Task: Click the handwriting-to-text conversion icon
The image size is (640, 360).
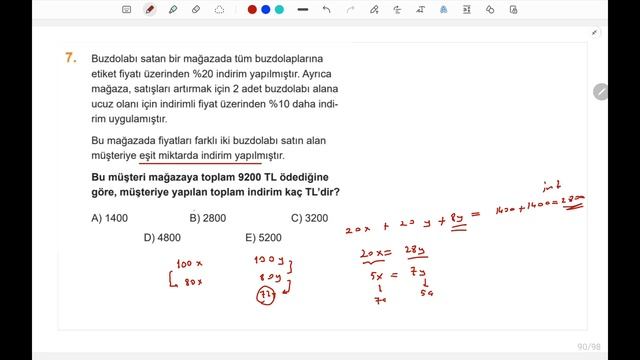Action: tap(420, 9)
